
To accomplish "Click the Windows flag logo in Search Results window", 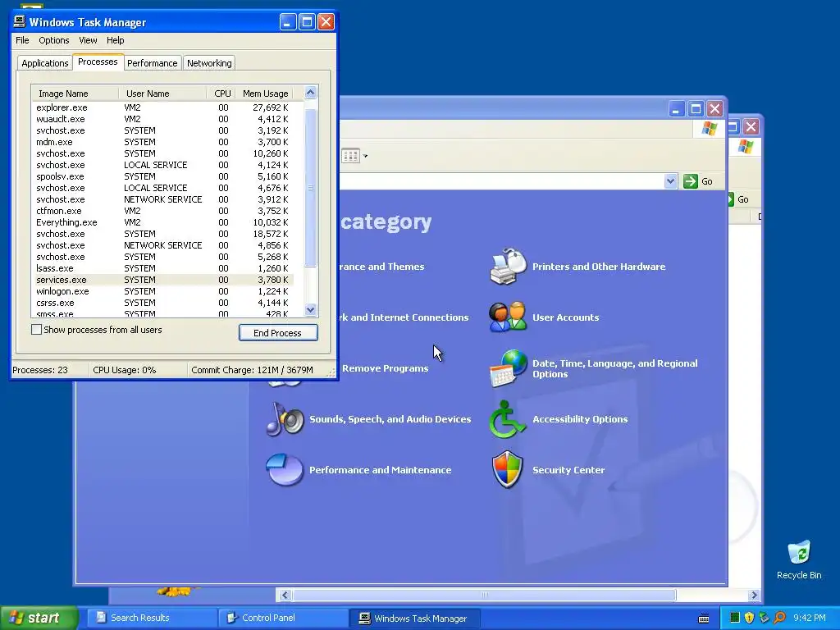I will click(745, 146).
